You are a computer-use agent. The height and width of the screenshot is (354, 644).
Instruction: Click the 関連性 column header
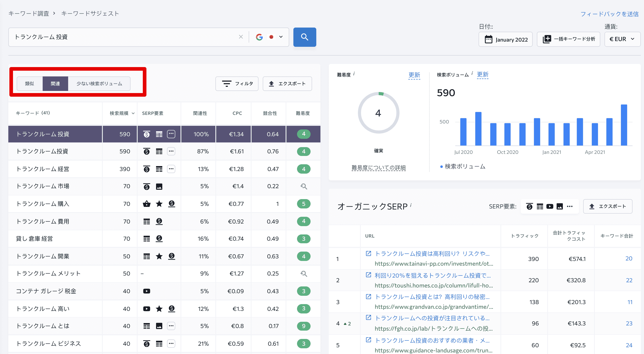pos(200,113)
